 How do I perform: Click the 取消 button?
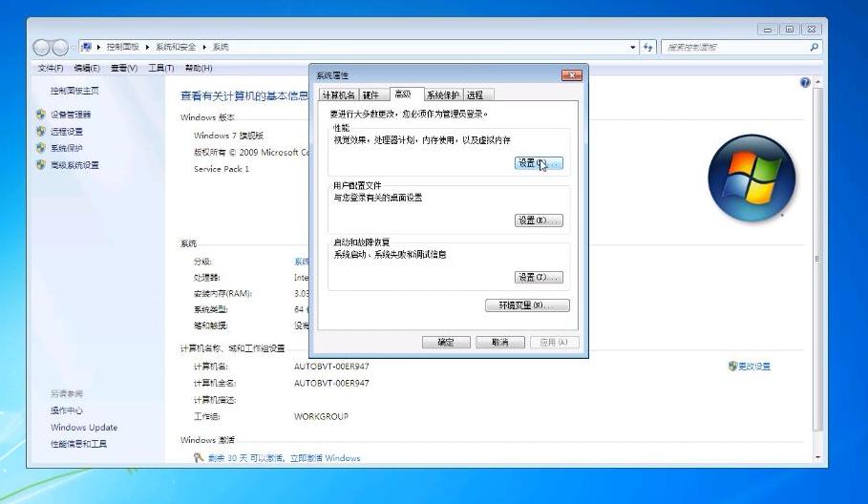(499, 343)
